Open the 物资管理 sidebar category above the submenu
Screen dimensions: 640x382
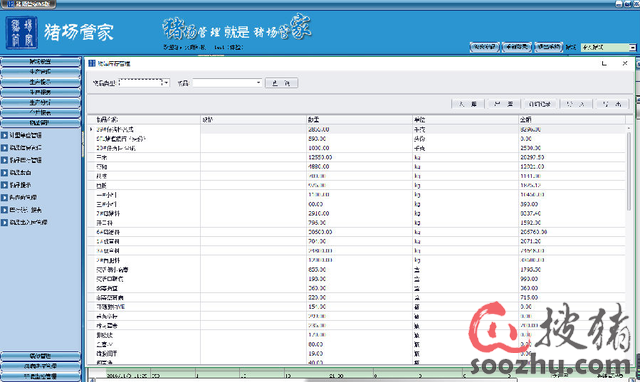(x=40, y=123)
